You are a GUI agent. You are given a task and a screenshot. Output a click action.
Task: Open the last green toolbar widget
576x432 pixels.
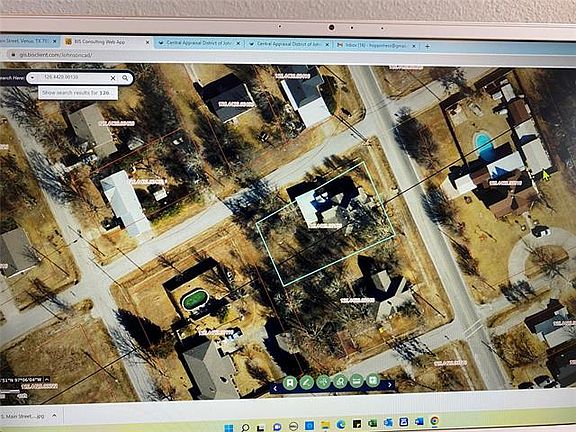click(x=373, y=380)
